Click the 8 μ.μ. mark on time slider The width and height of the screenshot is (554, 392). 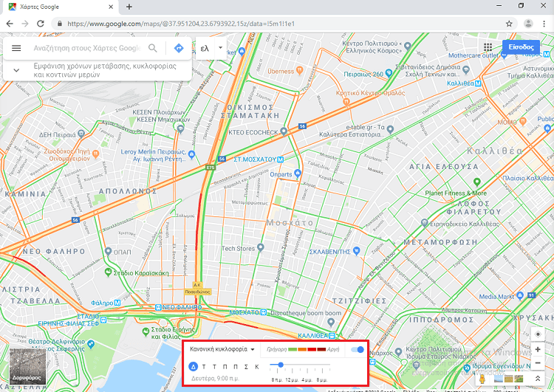(322, 380)
